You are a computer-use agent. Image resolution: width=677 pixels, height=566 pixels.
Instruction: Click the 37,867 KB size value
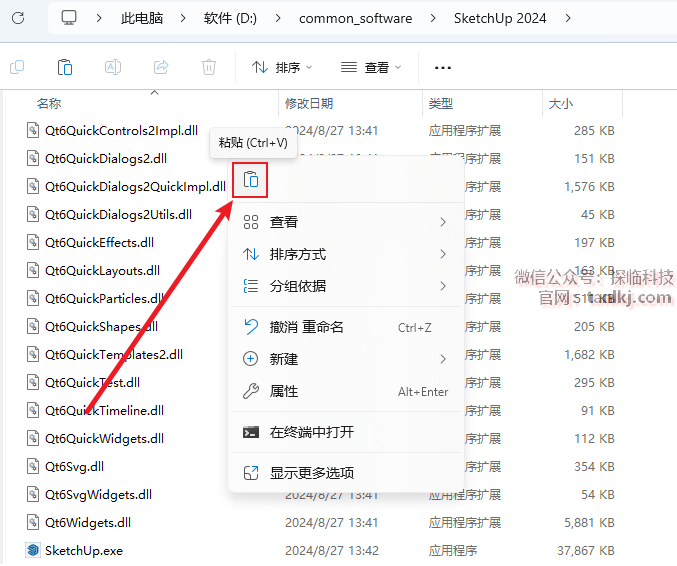click(x=585, y=550)
